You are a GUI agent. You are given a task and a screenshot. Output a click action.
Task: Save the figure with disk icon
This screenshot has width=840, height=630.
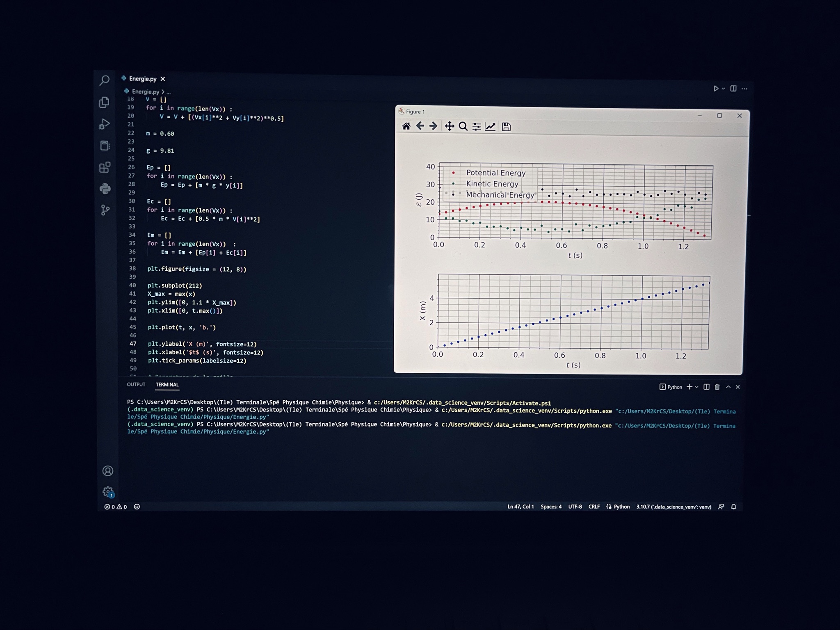tap(506, 127)
